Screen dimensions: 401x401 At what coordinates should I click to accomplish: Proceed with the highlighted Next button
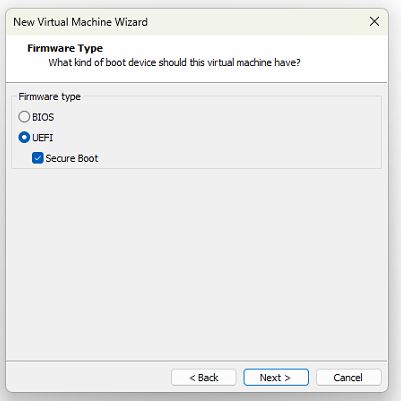tap(276, 377)
